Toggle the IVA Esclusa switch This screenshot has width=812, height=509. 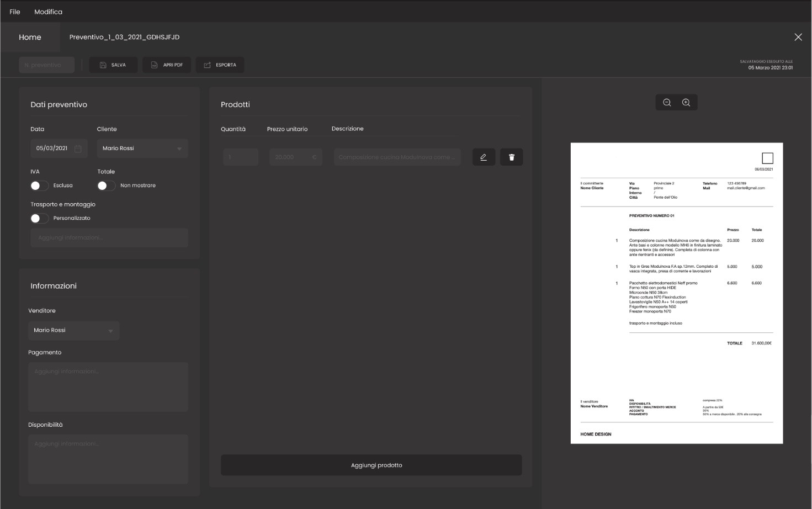pyautogui.click(x=40, y=185)
